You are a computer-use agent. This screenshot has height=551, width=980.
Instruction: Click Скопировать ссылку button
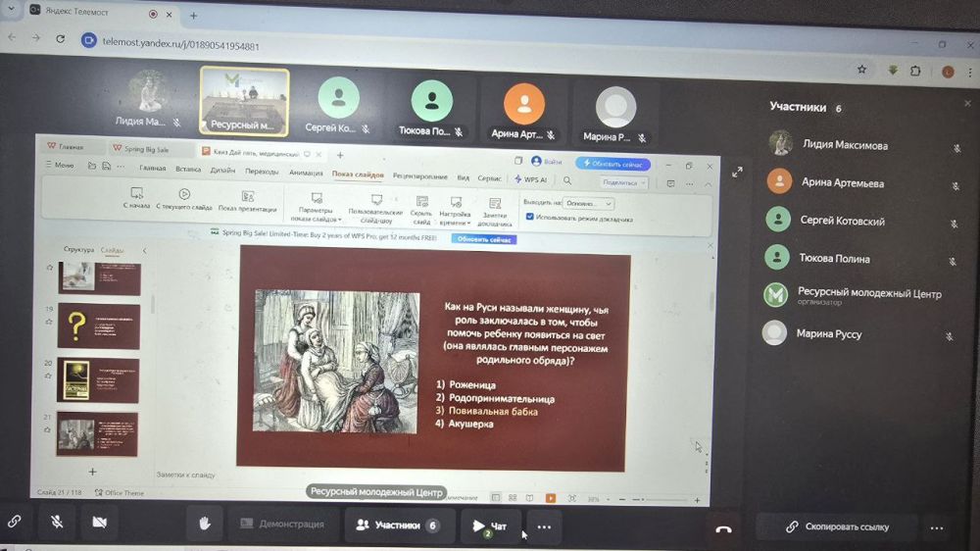[838, 527]
